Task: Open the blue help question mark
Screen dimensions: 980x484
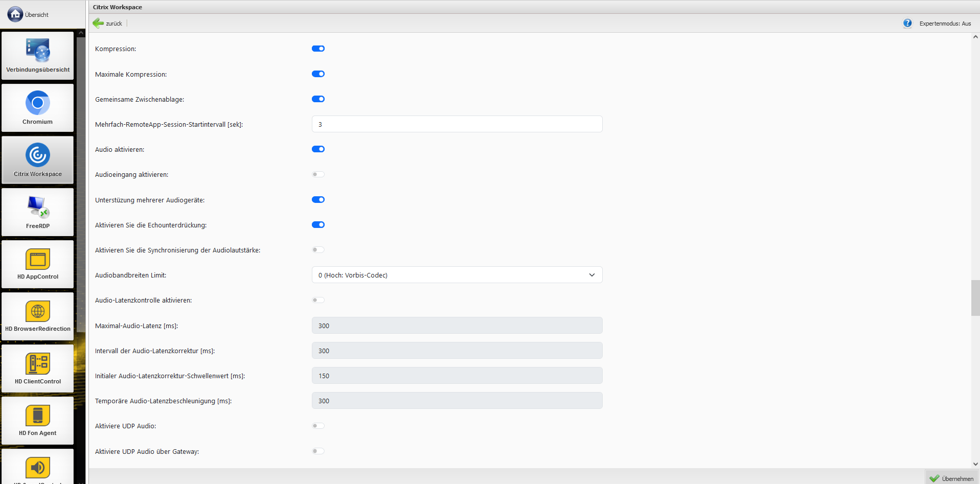Action: [x=907, y=23]
